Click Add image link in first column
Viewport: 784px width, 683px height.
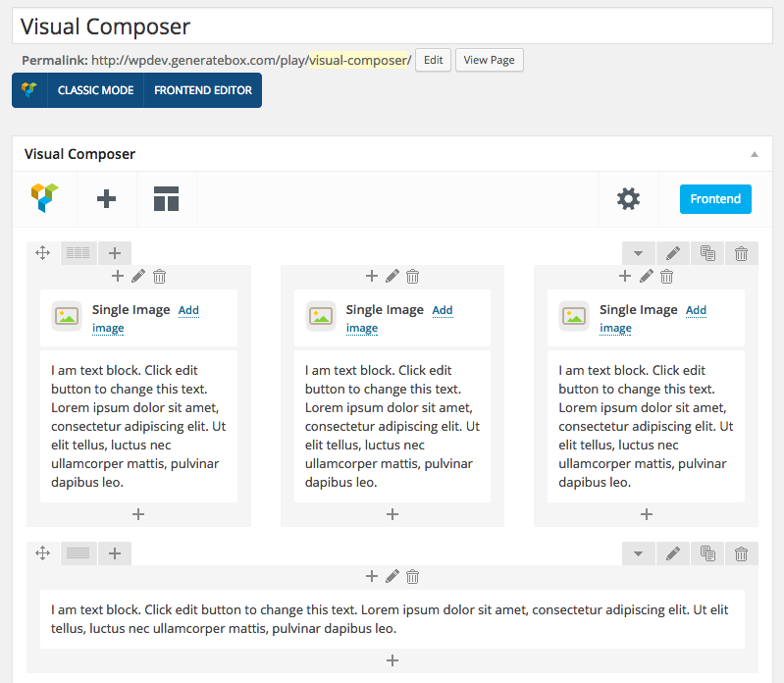click(x=188, y=310)
